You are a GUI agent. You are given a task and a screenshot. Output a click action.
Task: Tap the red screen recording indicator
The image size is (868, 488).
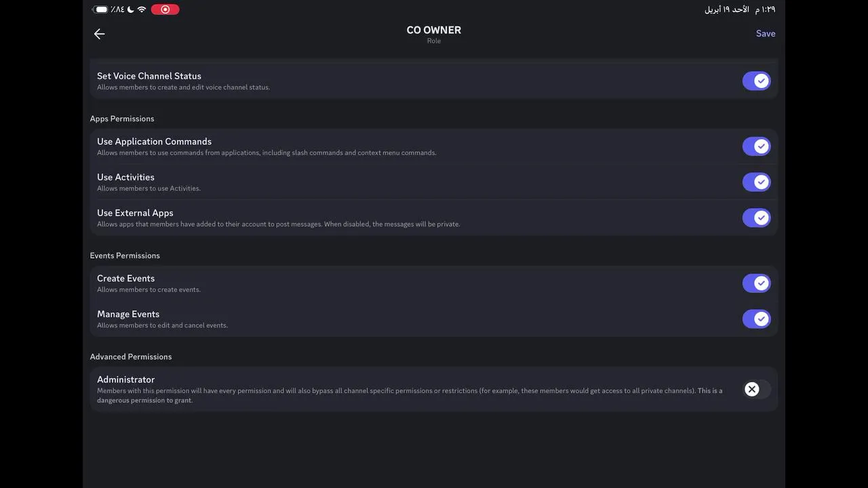tap(165, 9)
